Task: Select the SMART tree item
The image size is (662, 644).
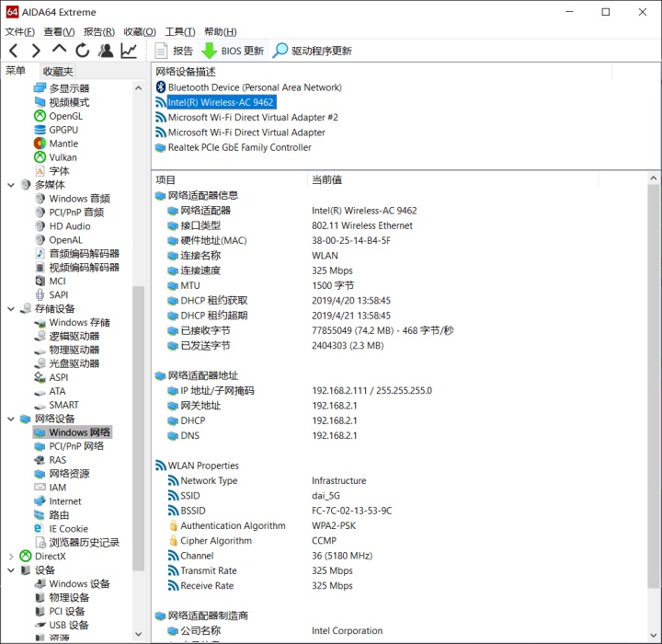Action: [x=57, y=405]
